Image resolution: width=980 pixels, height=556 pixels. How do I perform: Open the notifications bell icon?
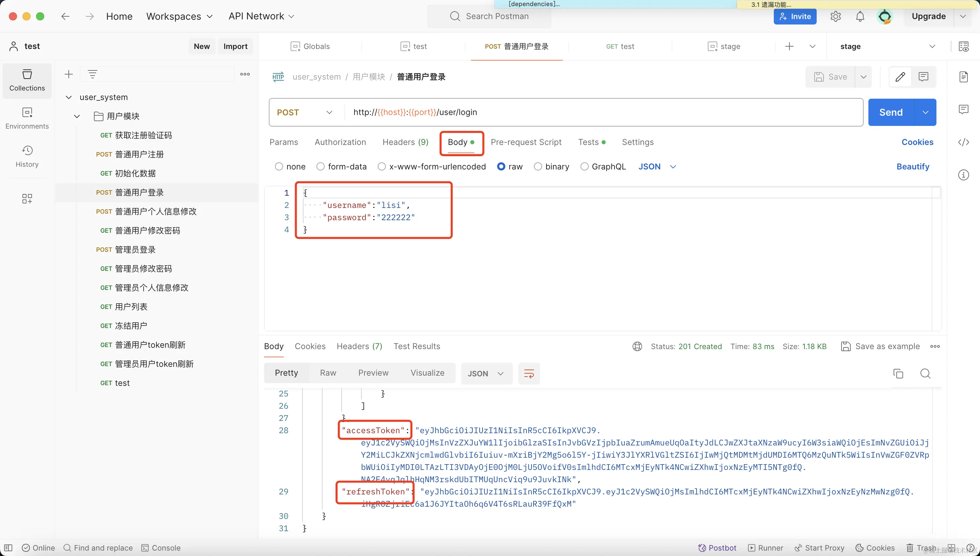[x=860, y=16]
